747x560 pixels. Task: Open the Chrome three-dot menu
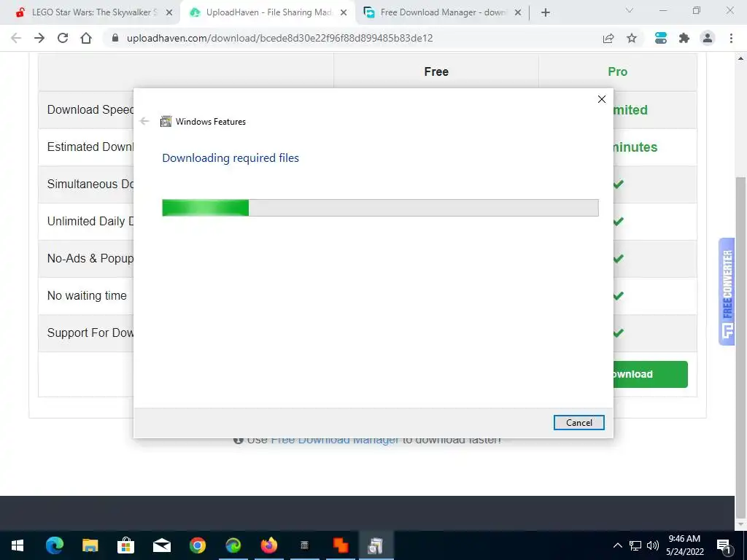pos(731,38)
